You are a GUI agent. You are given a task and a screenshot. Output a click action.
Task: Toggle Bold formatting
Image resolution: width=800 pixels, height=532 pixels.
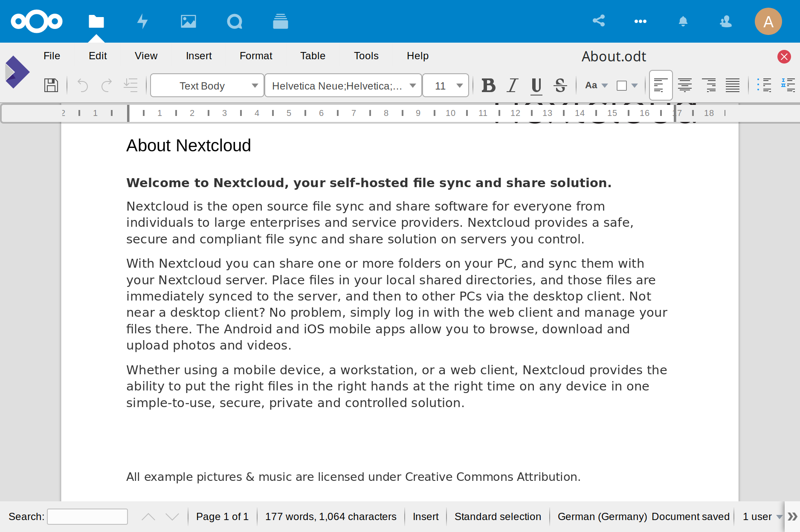[x=488, y=85]
